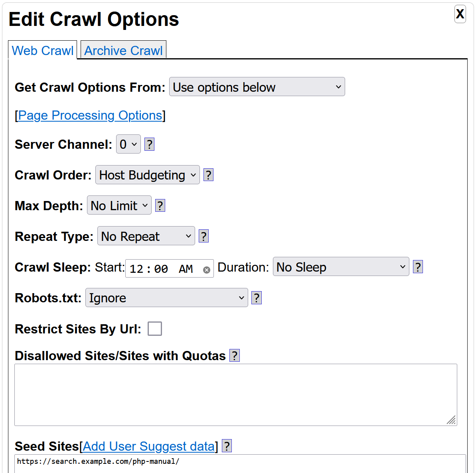
Task: Click the Add User Suggest data link
Action: (x=148, y=446)
